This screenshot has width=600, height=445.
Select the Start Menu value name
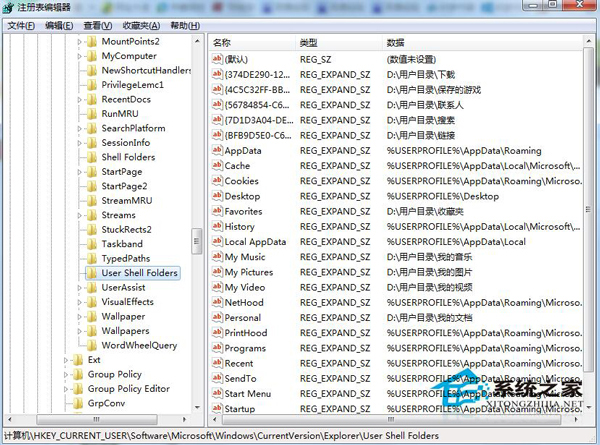[x=248, y=393]
